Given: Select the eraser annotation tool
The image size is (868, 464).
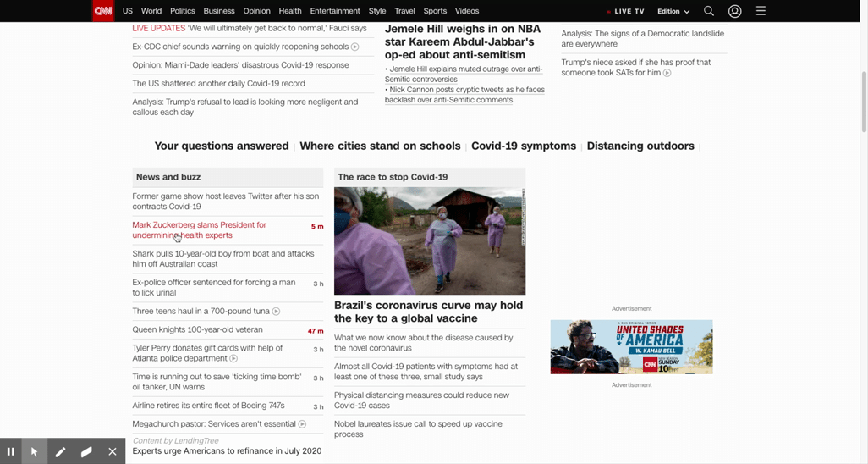Looking at the screenshot, I should pos(86,451).
